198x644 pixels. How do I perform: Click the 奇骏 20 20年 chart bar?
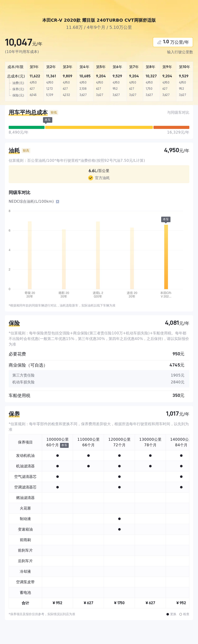pos(30,255)
